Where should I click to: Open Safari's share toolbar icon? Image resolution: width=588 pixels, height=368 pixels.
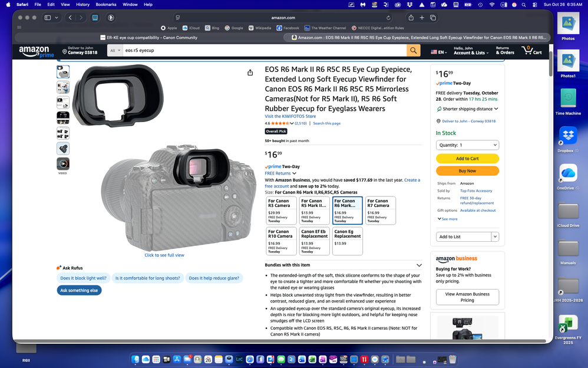coord(411,18)
